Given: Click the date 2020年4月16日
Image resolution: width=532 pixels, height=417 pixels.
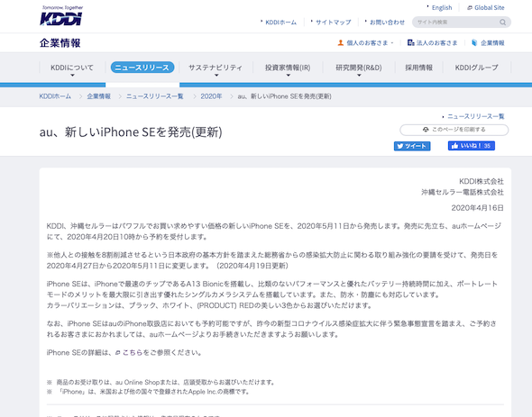Looking at the screenshot, I should point(477,208).
